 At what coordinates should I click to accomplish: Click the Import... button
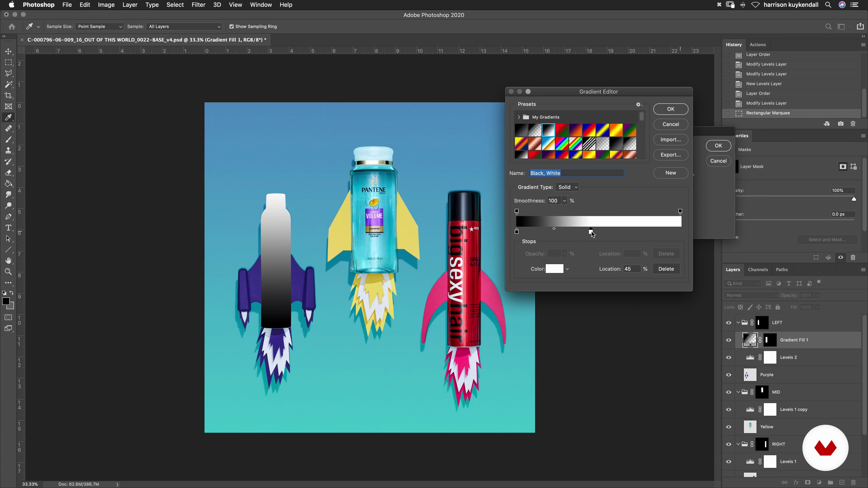670,140
